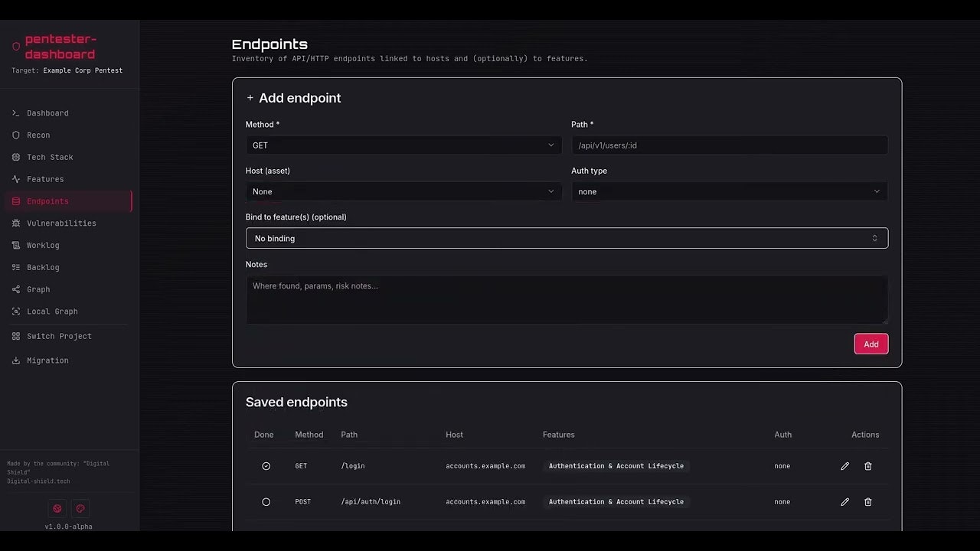Viewport: 980px width, 551px height.
Task: Click the Vulnerabilities bug icon
Action: point(16,223)
